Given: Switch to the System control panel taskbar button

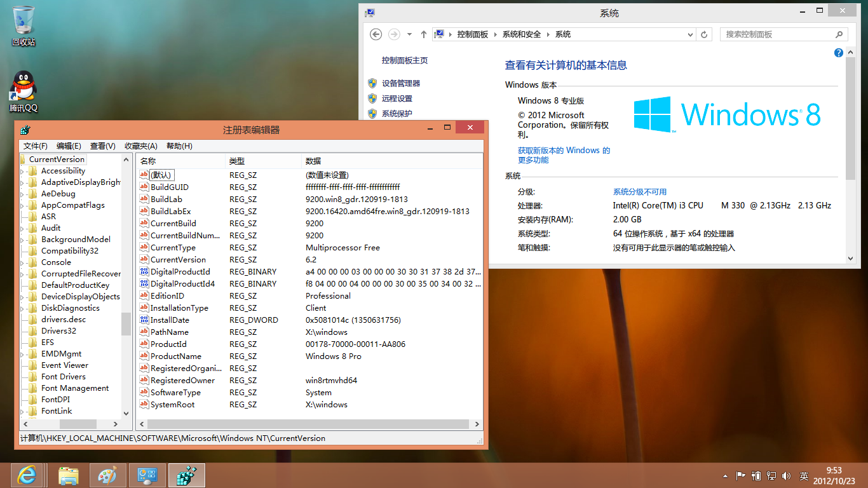Looking at the screenshot, I should click(147, 475).
